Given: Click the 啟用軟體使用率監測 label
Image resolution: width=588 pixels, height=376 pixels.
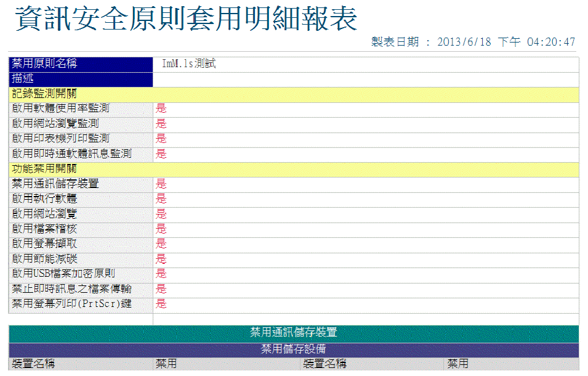Looking at the screenshot, I should coord(60,108).
